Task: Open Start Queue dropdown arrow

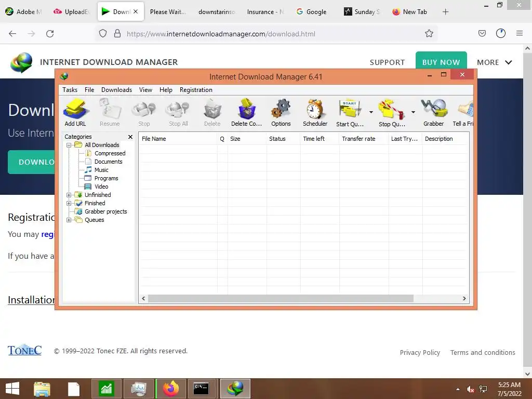Action: 371,112
